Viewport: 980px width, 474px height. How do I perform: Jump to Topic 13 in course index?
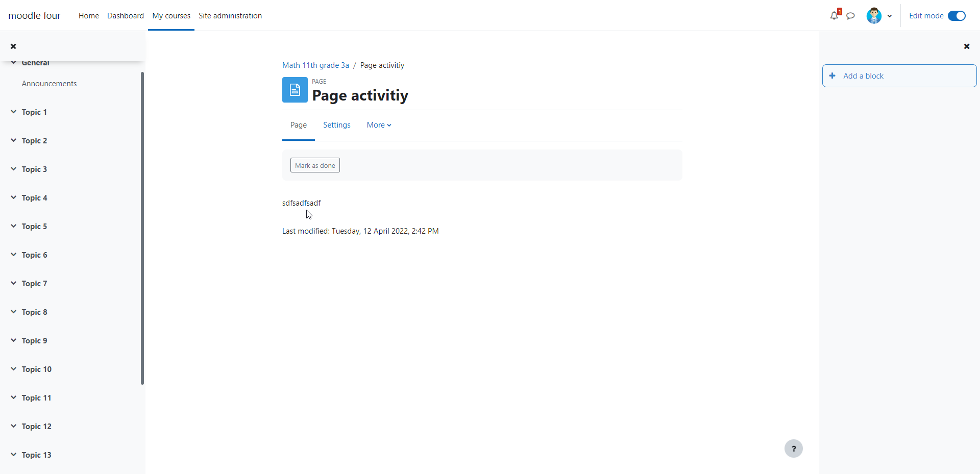click(36, 455)
